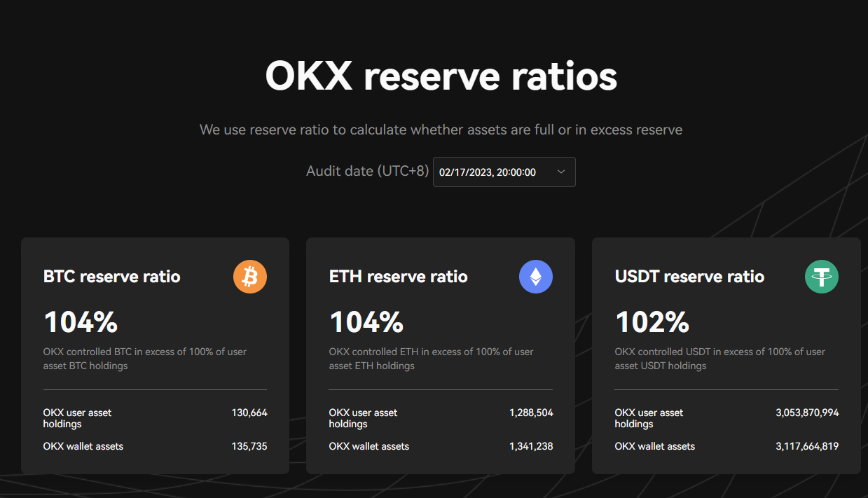
Task: Click the 104% value in ETH card
Action: tap(366, 322)
